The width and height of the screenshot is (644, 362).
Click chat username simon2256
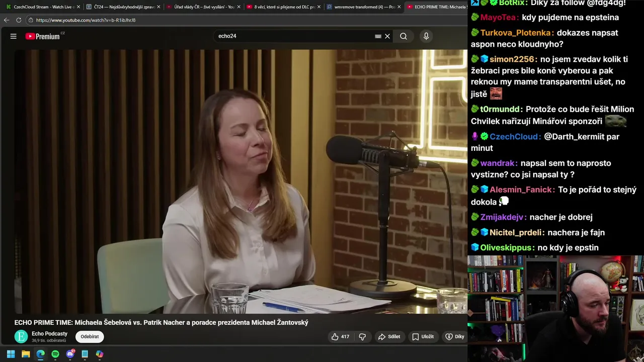(512, 59)
